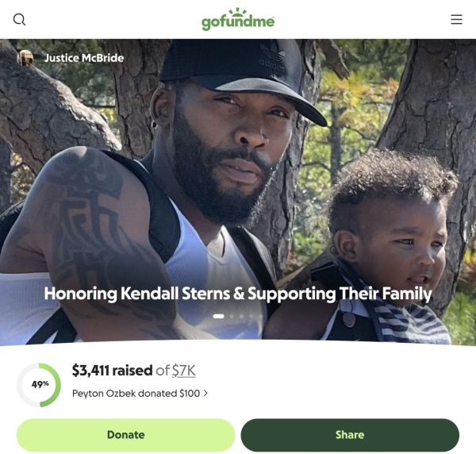Switch to the third carousel photo dot
This screenshot has height=454, width=476.
coord(242,316)
